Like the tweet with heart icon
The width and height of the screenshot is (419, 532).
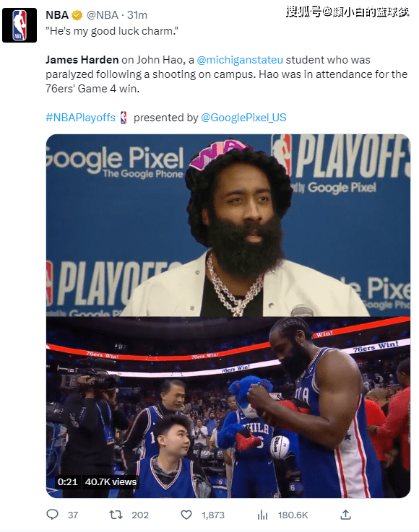click(x=186, y=515)
